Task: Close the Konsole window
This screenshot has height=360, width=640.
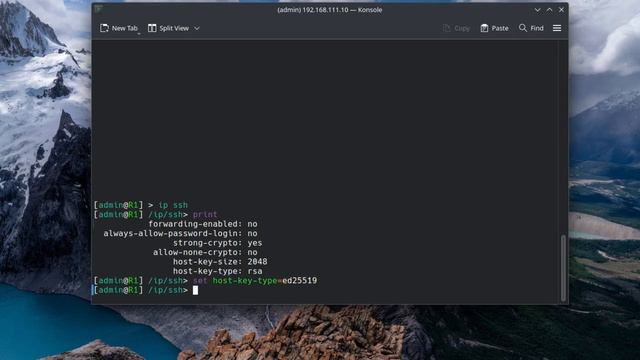Action: [x=561, y=9]
